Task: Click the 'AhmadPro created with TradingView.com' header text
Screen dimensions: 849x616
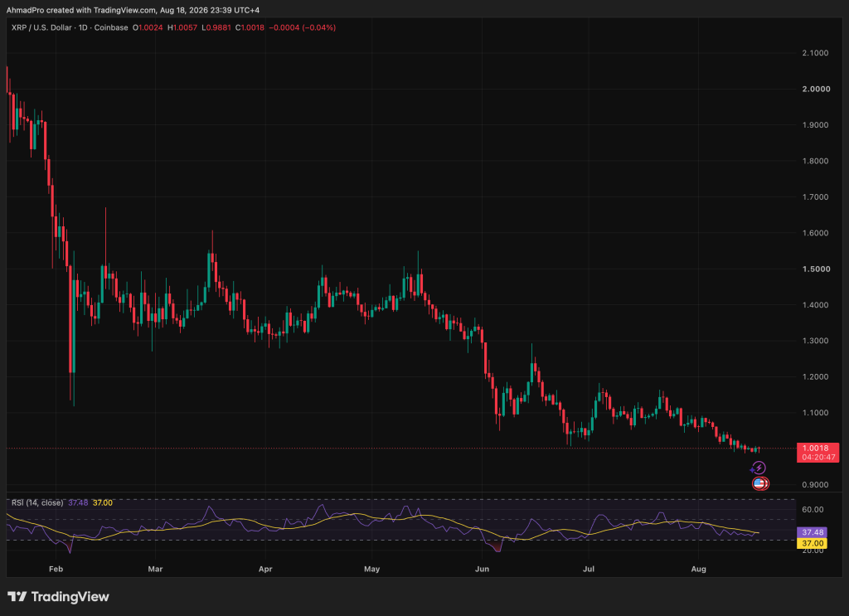Action: click(x=80, y=10)
